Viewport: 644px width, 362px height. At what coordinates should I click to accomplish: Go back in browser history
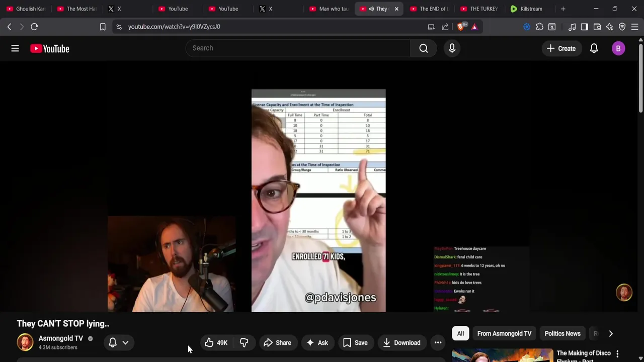pos(9,27)
